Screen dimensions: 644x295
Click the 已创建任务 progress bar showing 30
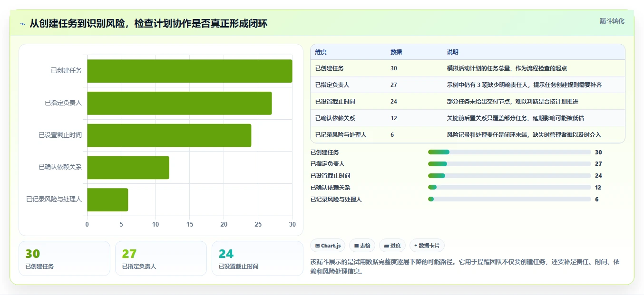click(509, 152)
